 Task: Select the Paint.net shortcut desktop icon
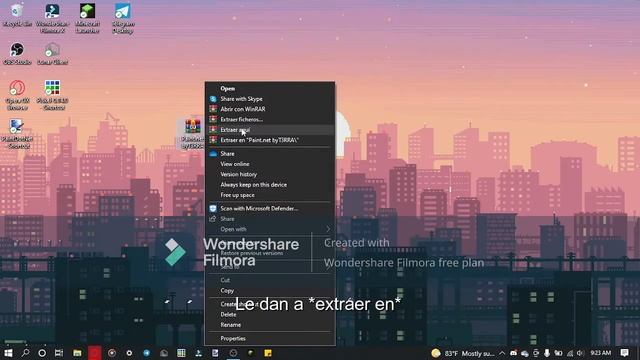16,134
